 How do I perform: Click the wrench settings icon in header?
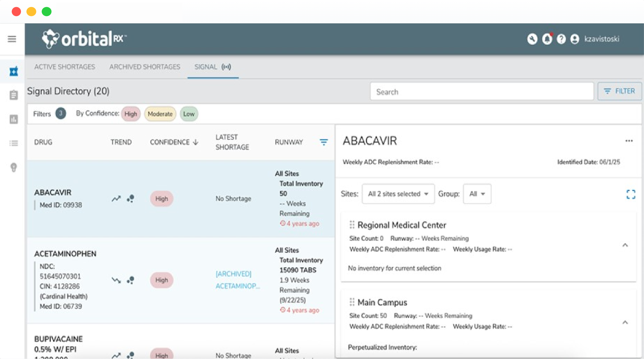click(x=532, y=39)
